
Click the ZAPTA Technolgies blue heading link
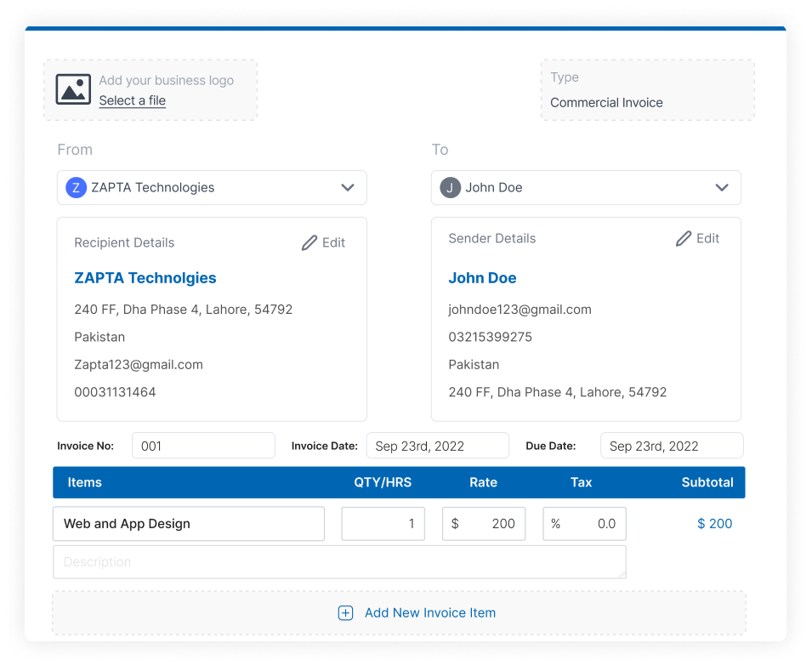pos(145,278)
